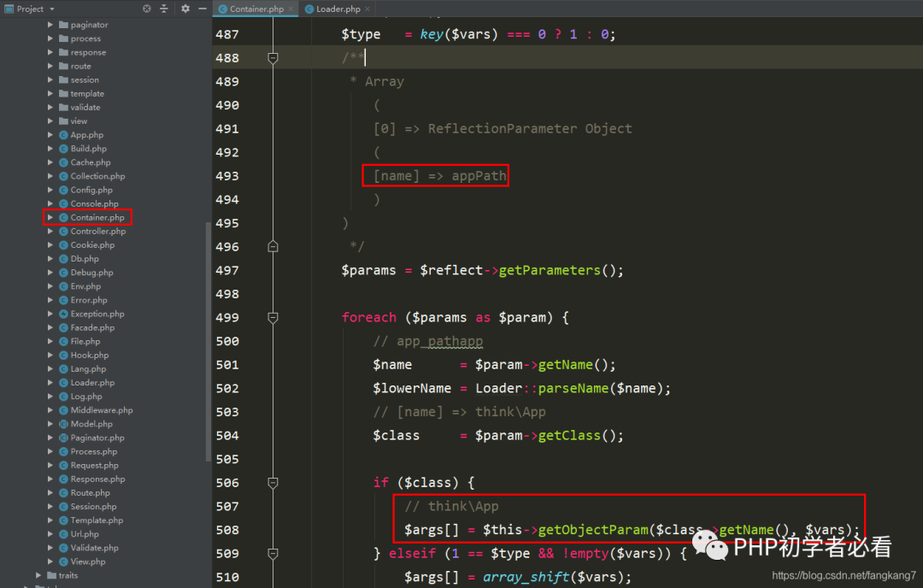Click the array_shift function call

[x=526, y=578]
